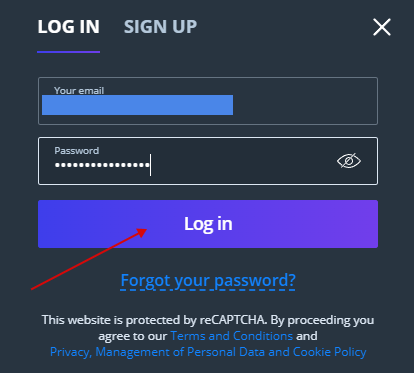Open Privacy and Cookie Policy link
Image resolution: width=414 pixels, height=373 pixels.
click(x=208, y=352)
